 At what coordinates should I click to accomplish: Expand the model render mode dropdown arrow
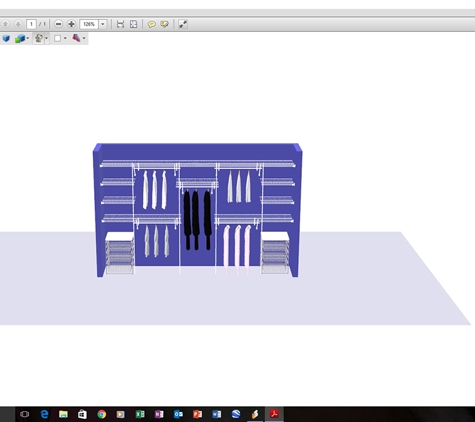pos(28,38)
